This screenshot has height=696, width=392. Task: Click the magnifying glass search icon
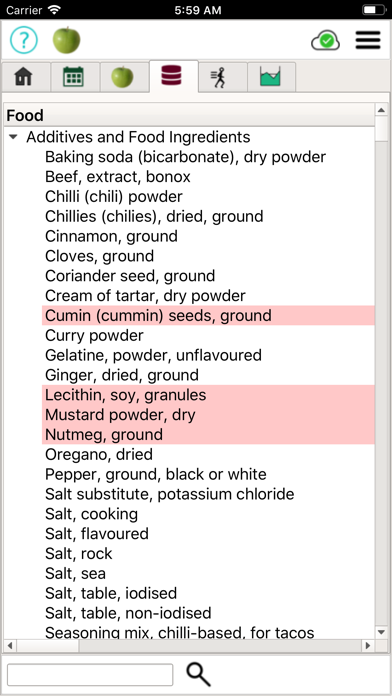tap(198, 675)
